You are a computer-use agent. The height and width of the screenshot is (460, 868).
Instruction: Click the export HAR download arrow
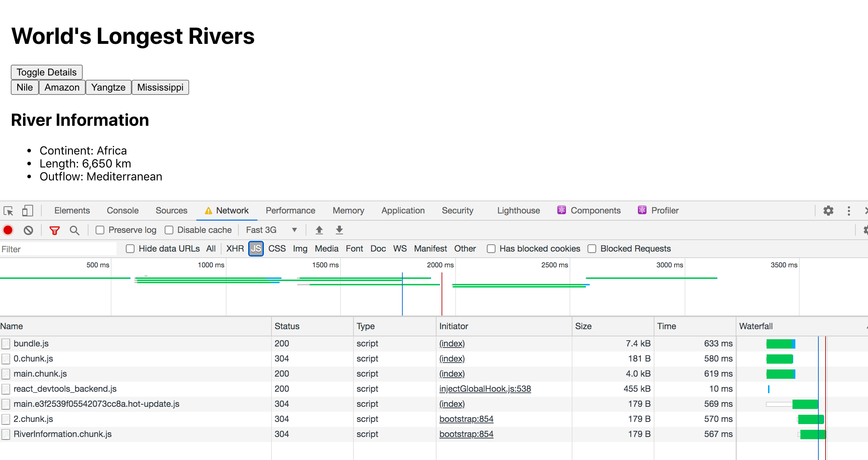click(339, 230)
